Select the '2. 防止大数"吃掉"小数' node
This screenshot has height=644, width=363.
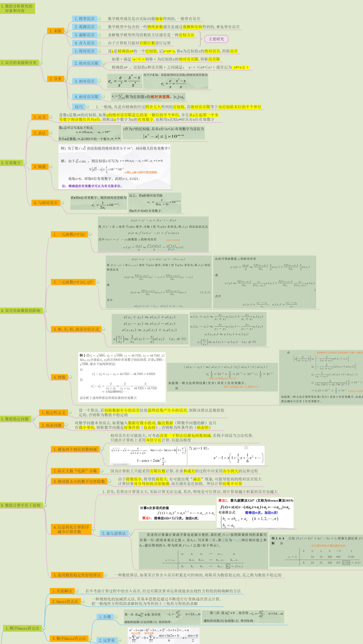[75, 471]
